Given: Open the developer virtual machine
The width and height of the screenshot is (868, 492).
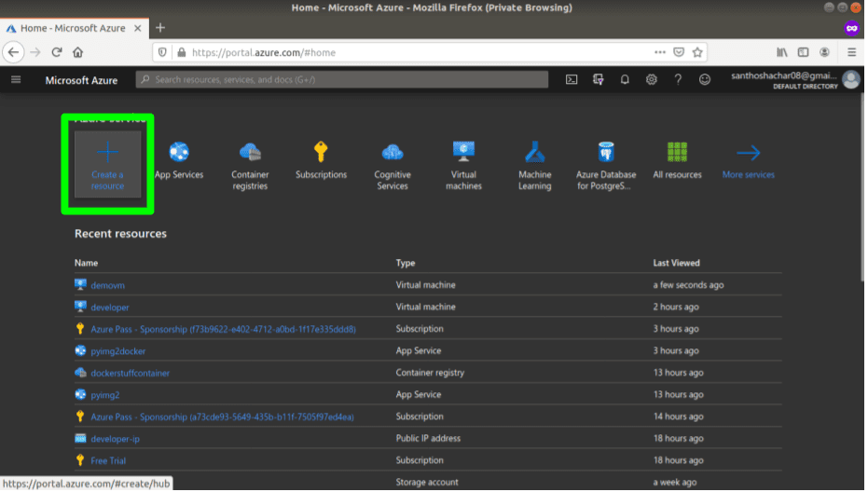Looking at the screenshot, I should (x=110, y=307).
